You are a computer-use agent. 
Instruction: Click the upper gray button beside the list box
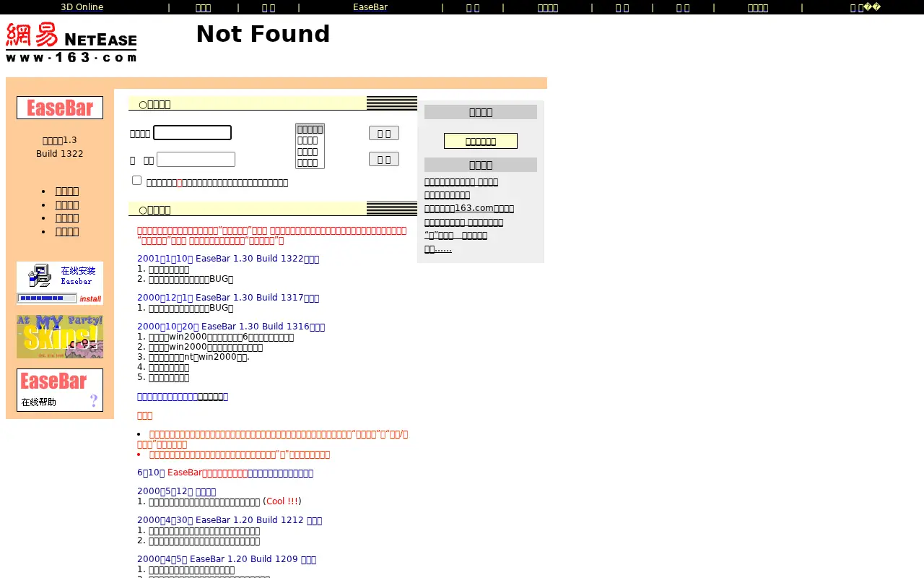[x=384, y=133]
